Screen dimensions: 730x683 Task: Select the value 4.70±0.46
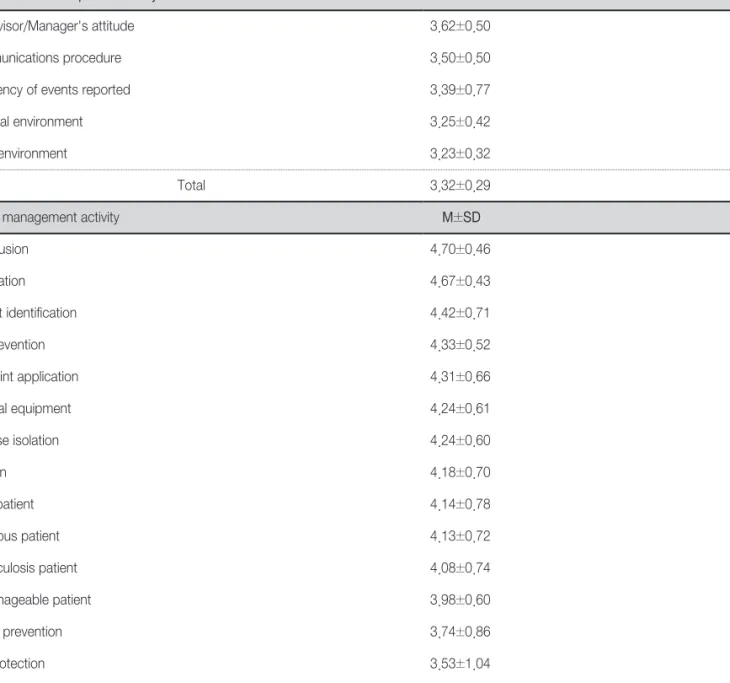click(x=460, y=249)
